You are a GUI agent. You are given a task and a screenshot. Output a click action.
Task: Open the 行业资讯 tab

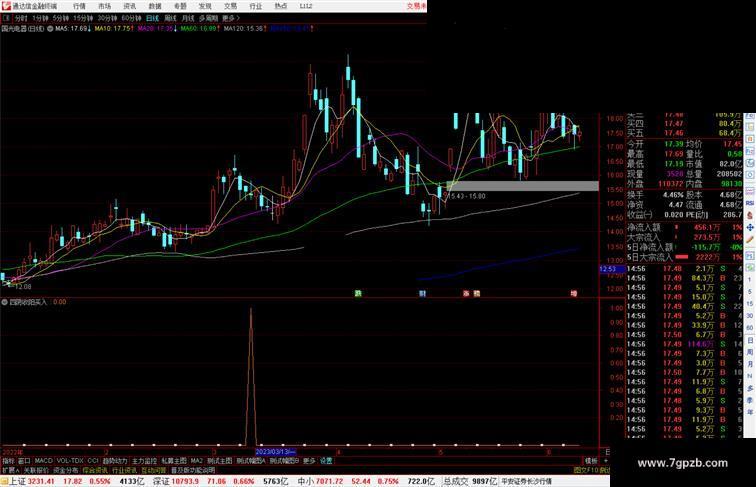click(x=124, y=470)
